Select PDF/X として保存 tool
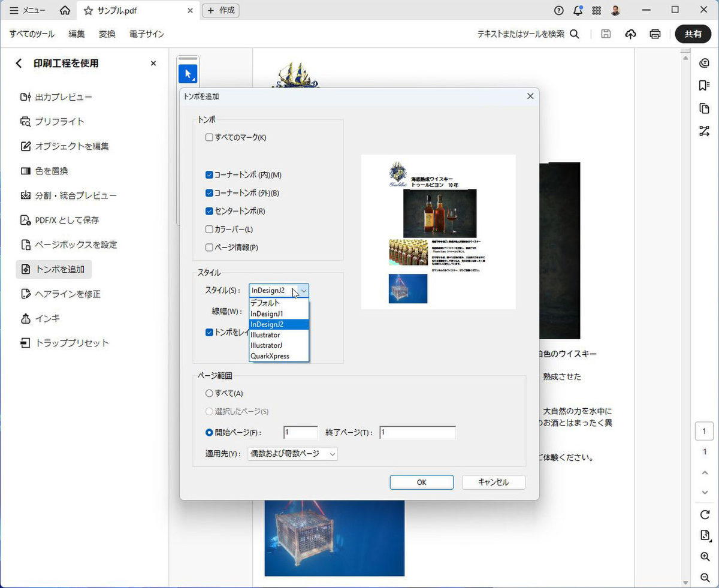Image resolution: width=719 pixels, height=588 pixels. coord(60,220)
